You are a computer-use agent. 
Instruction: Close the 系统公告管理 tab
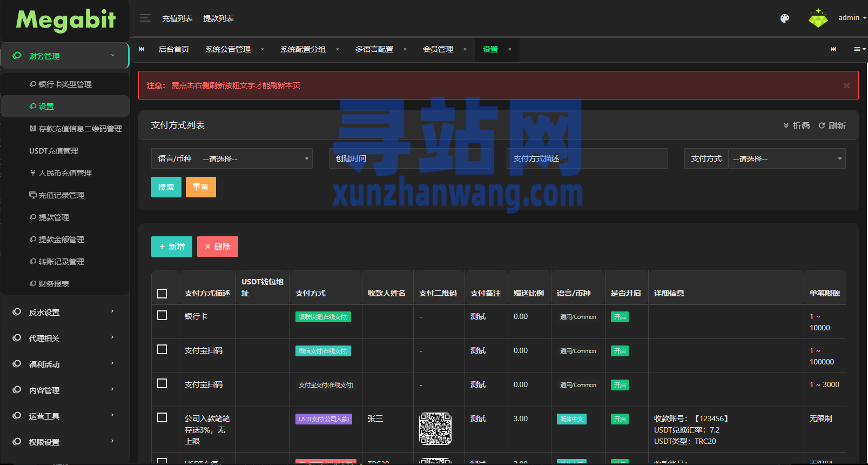point(263,49)
